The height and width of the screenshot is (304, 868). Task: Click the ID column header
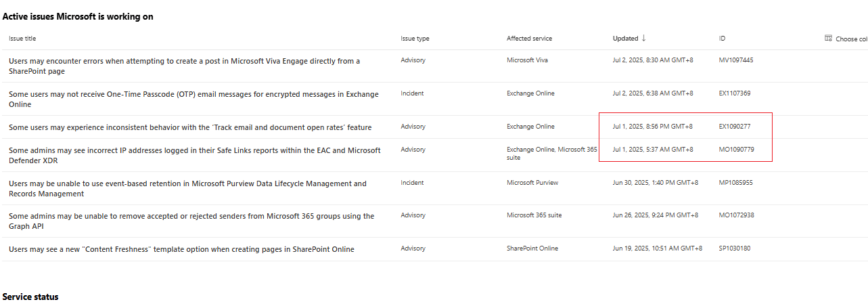pos(722,39)
